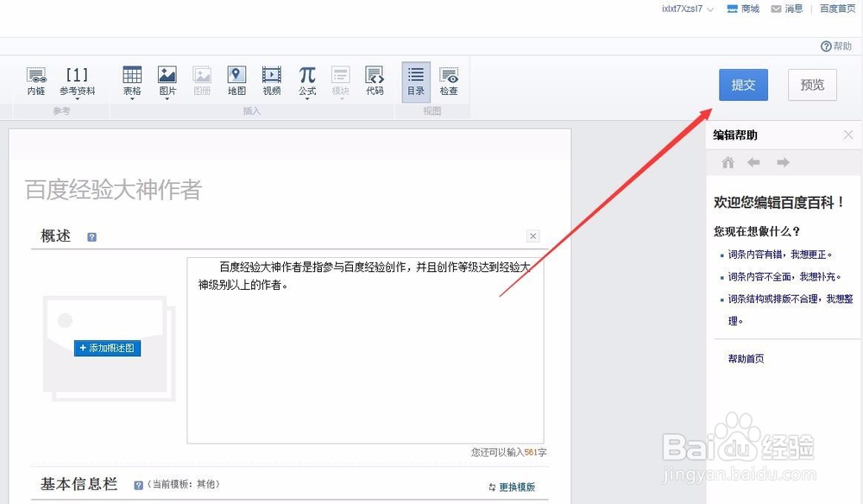This screenshot has width=863, height=504.
Task: Open link 词条内容不全面，我想补充
Action: point(784,277)
